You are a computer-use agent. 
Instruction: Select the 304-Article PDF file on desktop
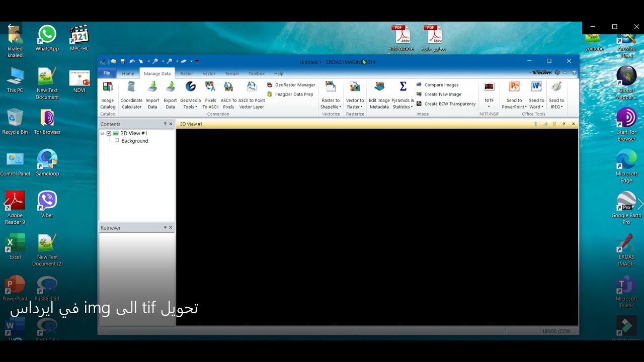click(401, 39)
